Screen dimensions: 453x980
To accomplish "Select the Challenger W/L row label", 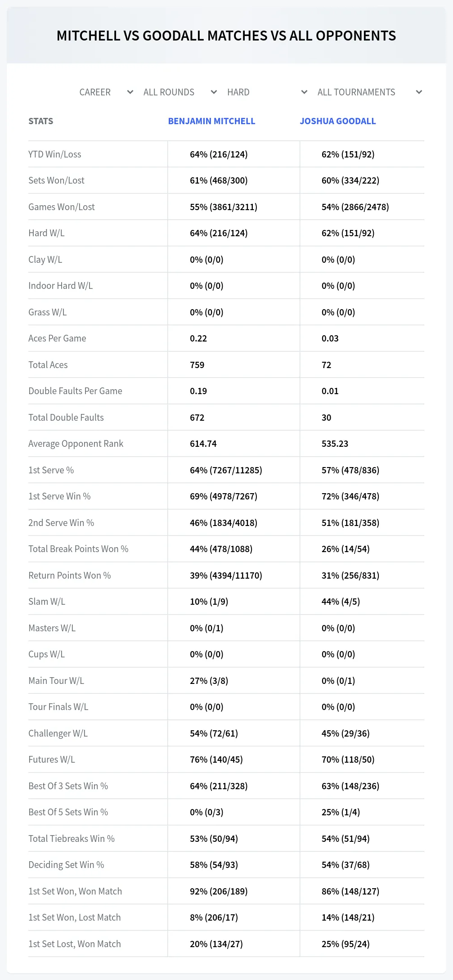I will click(58, 733).
